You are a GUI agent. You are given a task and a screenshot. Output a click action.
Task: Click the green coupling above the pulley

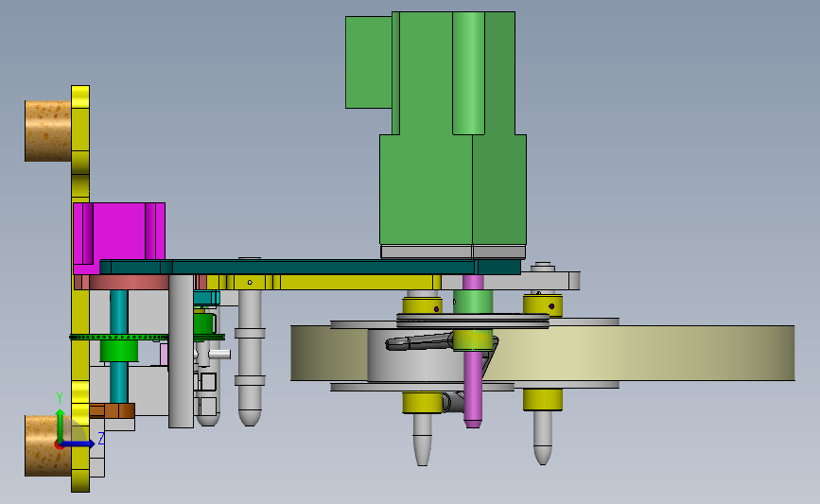(473, 302)
